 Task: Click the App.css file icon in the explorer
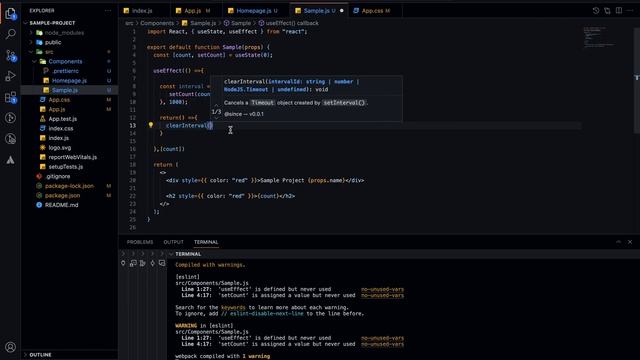tap(42, 100)
